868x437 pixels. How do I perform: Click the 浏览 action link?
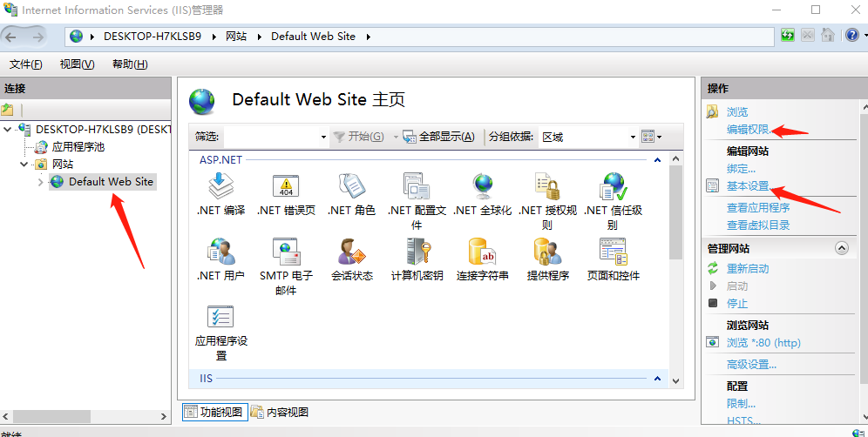tap(736, 111)
